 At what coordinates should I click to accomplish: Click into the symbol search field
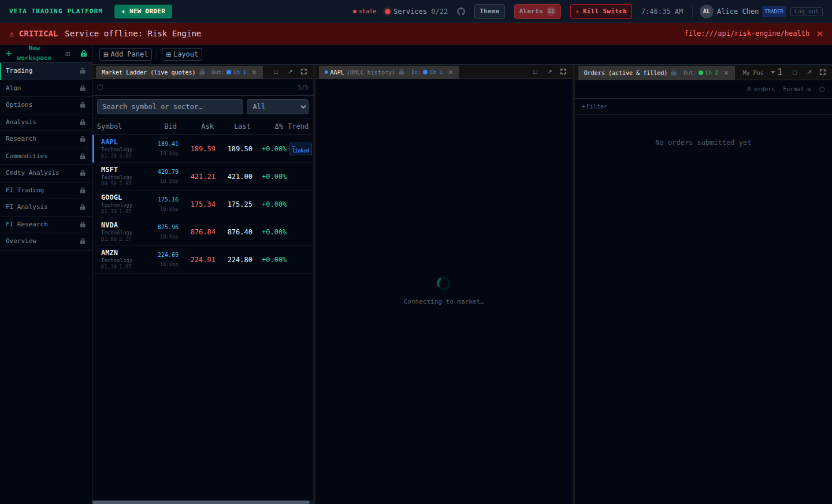click(169, 106)
